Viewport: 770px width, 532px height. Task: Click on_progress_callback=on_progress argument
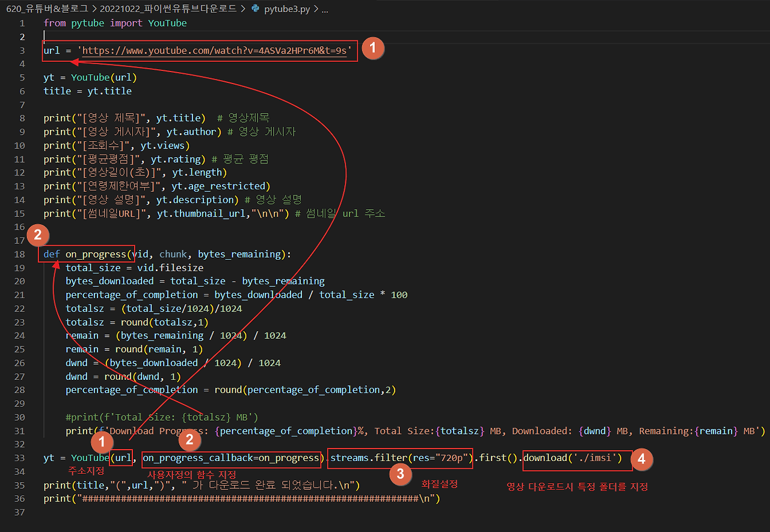(x=231, y=458)
